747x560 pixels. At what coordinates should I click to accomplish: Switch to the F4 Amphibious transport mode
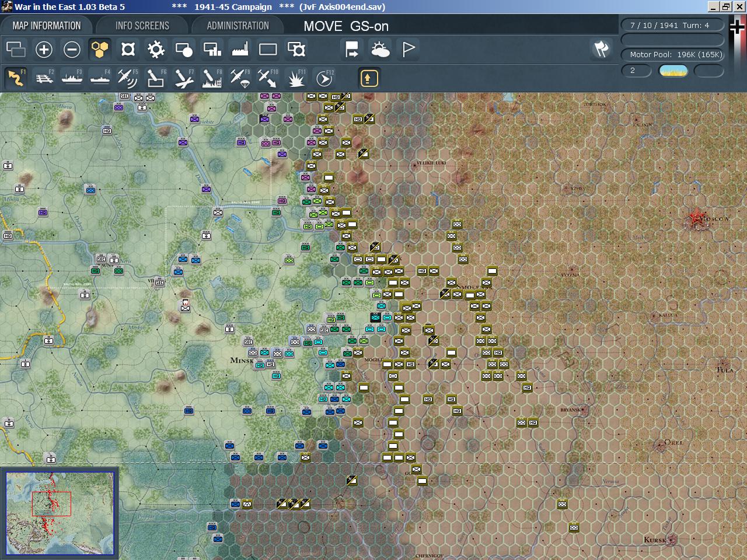point(100,78)
